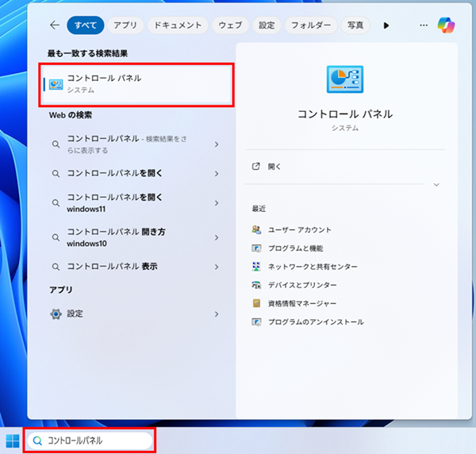Expand arrow beside 設定 app result
This screenshot has width=476, height=454.
tap(217, 314)
